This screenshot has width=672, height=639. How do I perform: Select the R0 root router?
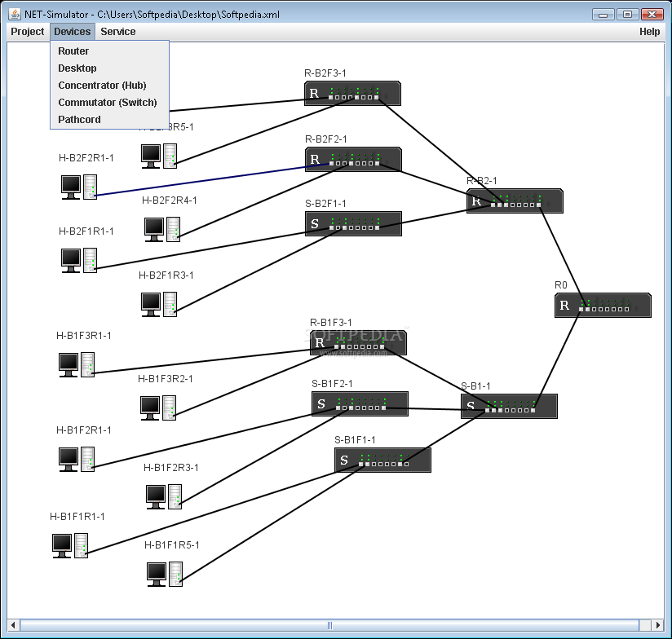603,306
